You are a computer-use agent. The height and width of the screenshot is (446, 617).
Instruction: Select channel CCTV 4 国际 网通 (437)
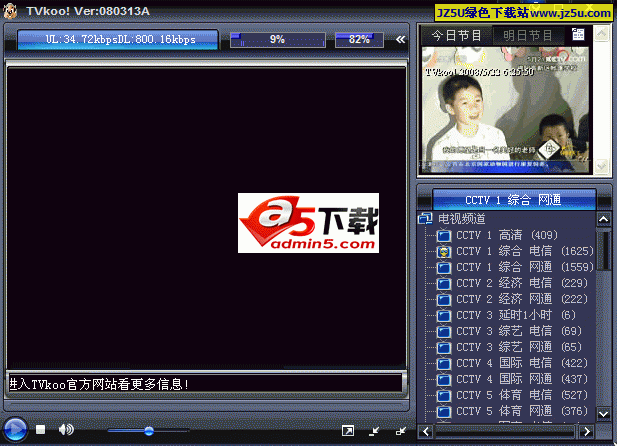(x=522, y=379)
